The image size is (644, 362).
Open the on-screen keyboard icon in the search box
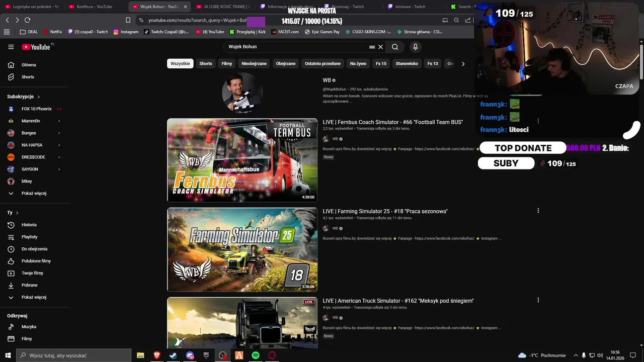(x=372, y=47)
